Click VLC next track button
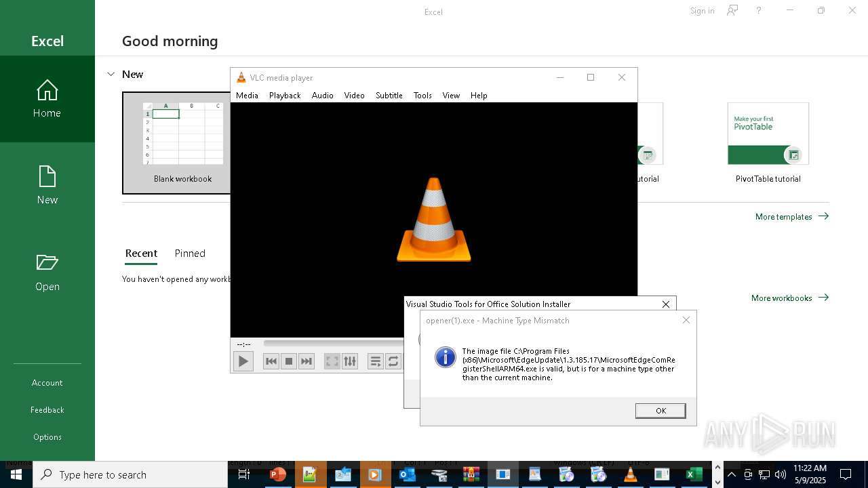The width and height of the screenshot is (868, 488). [x=307, y=361]
